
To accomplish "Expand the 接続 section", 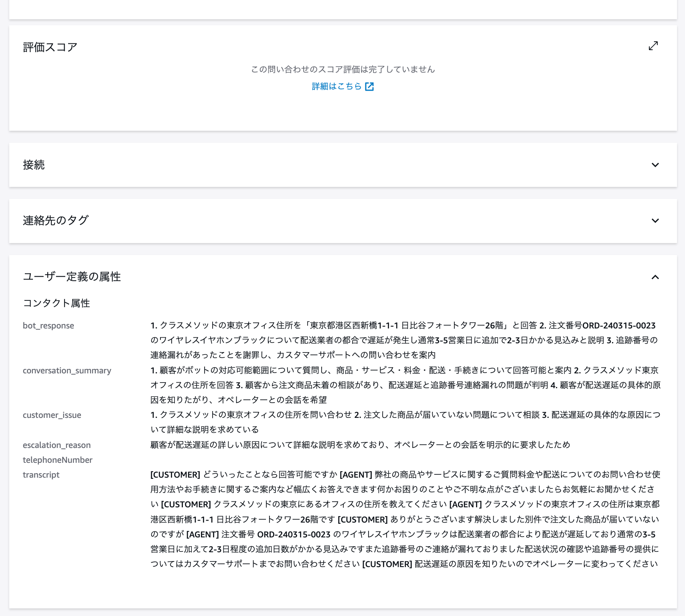I will (655, 165).
